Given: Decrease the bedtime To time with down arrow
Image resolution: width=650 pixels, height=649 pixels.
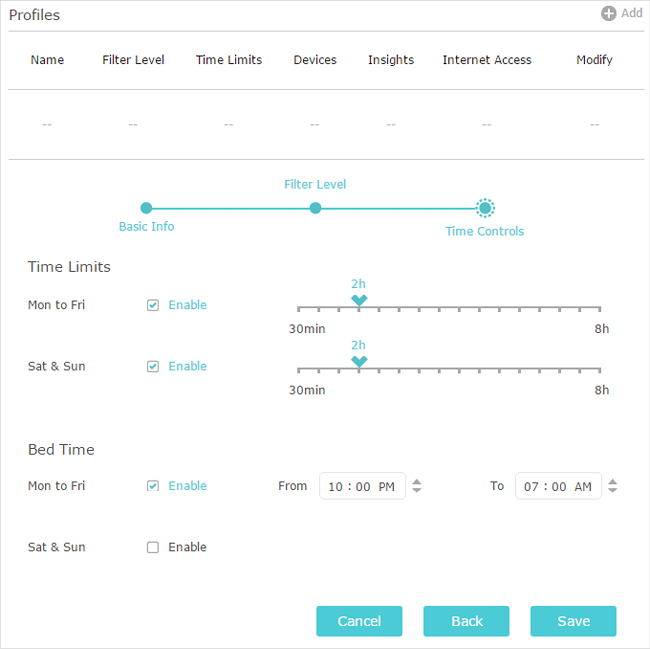Looking at the screenshot, I should [x=613, y=491].
